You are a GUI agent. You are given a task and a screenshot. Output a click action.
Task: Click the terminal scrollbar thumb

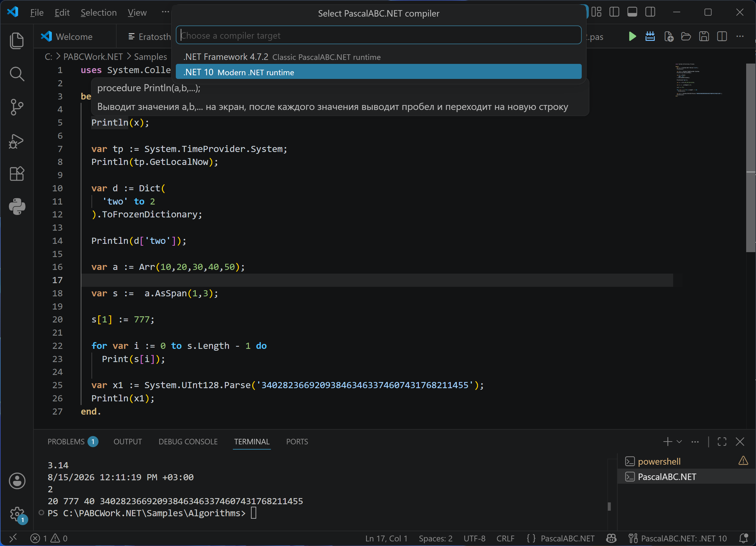click(x=609, y=506)
